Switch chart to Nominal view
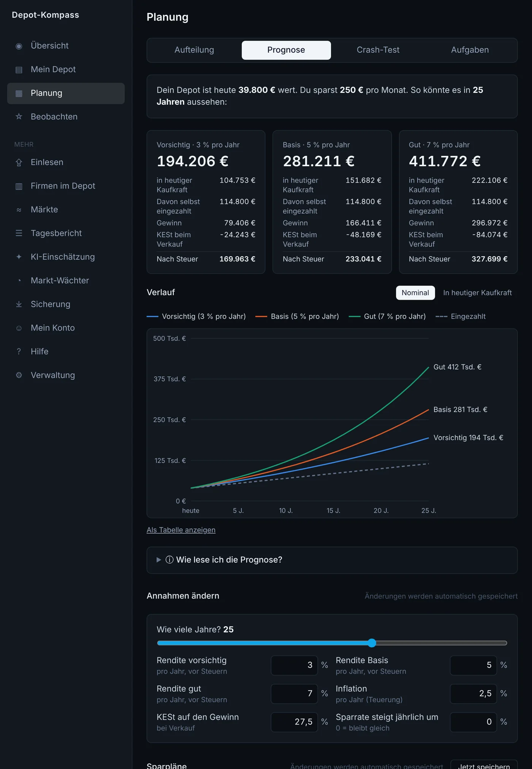This screenshot has height=769, width=532. point(415,293)
